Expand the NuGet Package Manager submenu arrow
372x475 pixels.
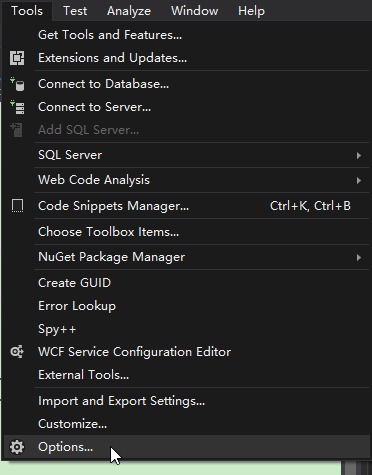359,257
